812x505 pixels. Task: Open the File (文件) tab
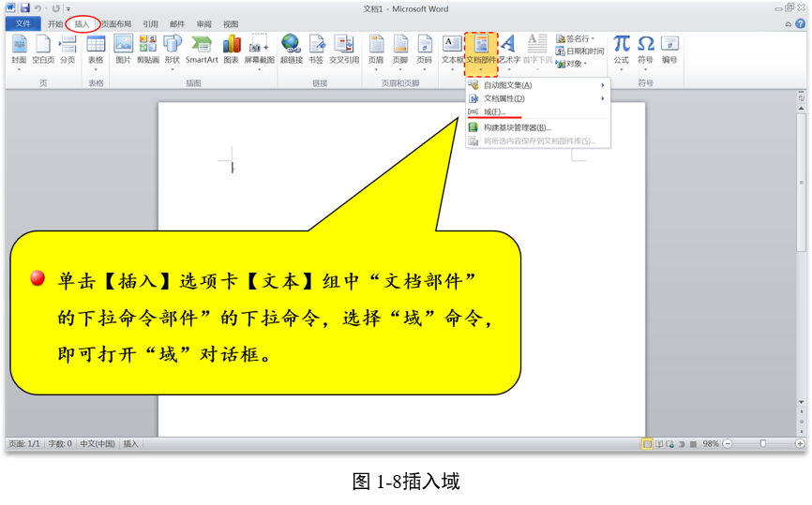point(23,23)
